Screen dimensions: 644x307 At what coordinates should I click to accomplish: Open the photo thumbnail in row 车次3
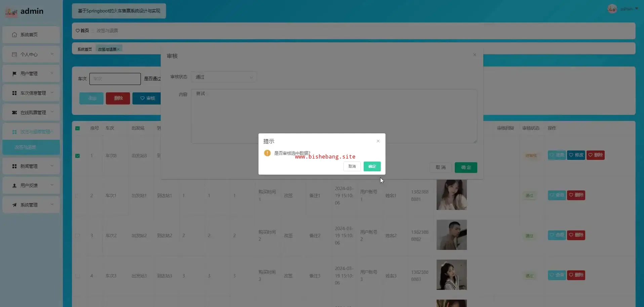(x=452, y=275)
